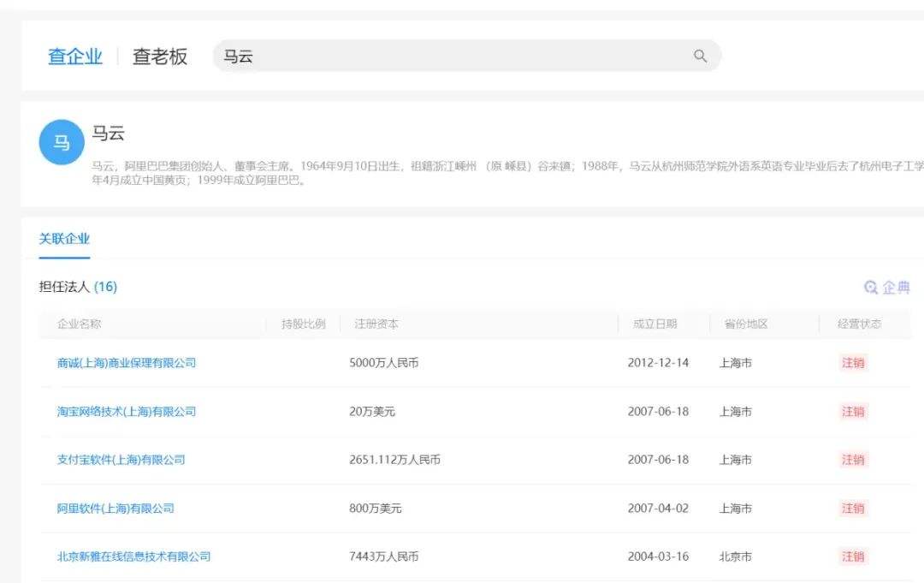Switch to 查老板 tab

pyautogui.click(x=160, y=56)
